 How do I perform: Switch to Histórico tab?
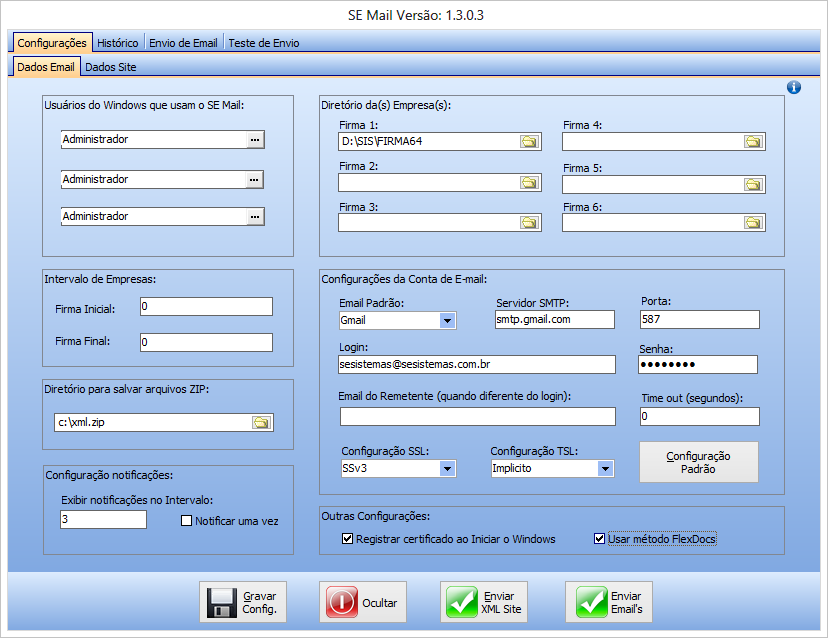point(118,43)
